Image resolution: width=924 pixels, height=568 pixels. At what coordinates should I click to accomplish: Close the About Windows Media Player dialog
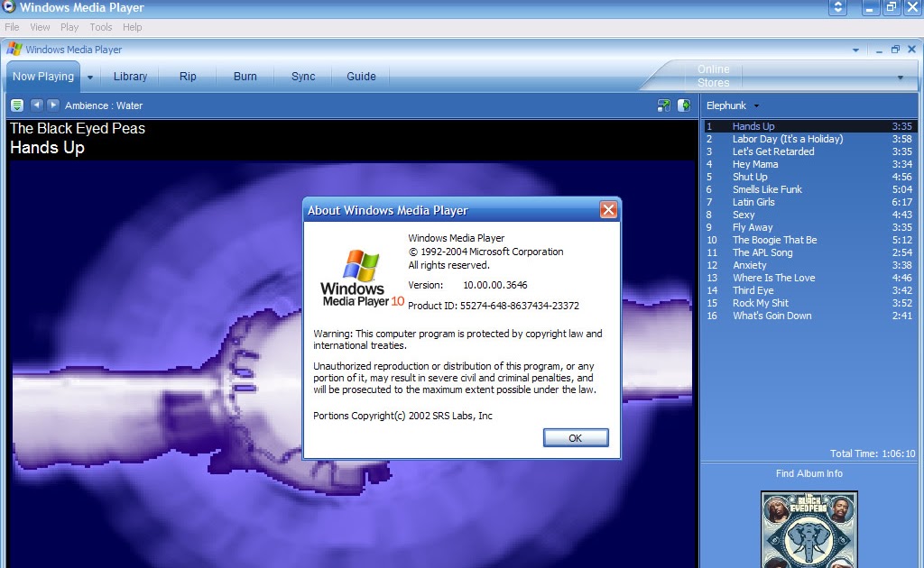click(x=608, y=209)
